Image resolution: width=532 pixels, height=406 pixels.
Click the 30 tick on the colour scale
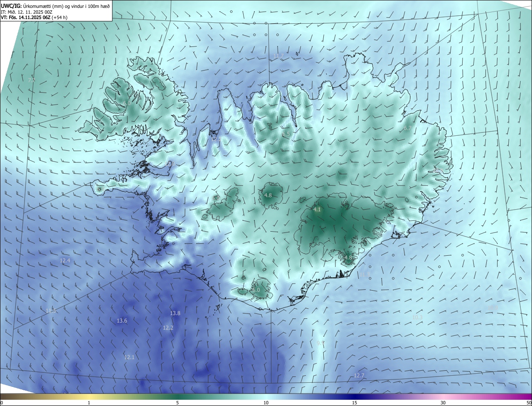pos(443,403)
